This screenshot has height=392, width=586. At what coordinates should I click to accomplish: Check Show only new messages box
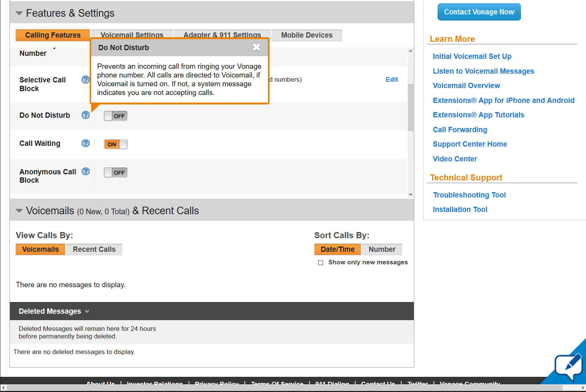pyautogui.click(x=320, y=262)
